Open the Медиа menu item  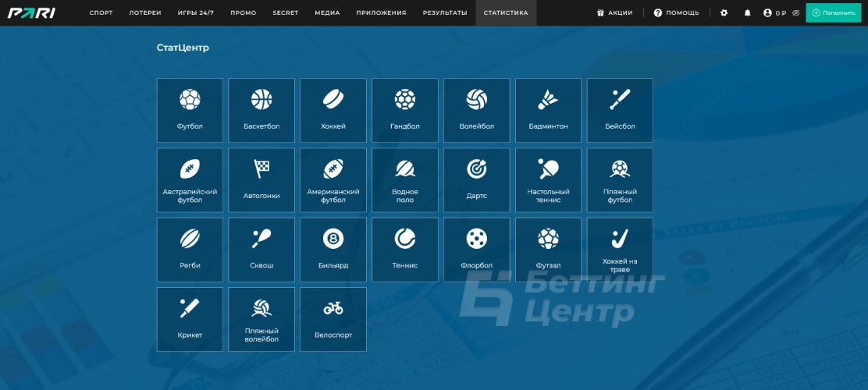point(327,12)
